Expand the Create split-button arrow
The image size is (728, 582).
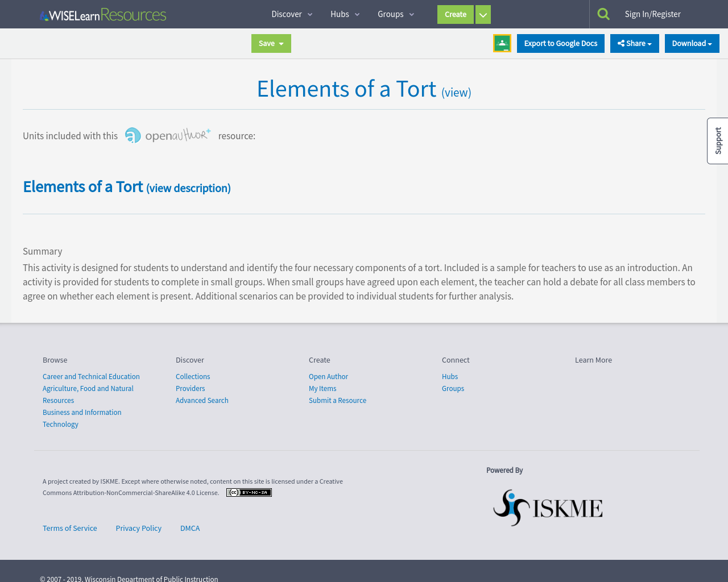tap(482, 14)
